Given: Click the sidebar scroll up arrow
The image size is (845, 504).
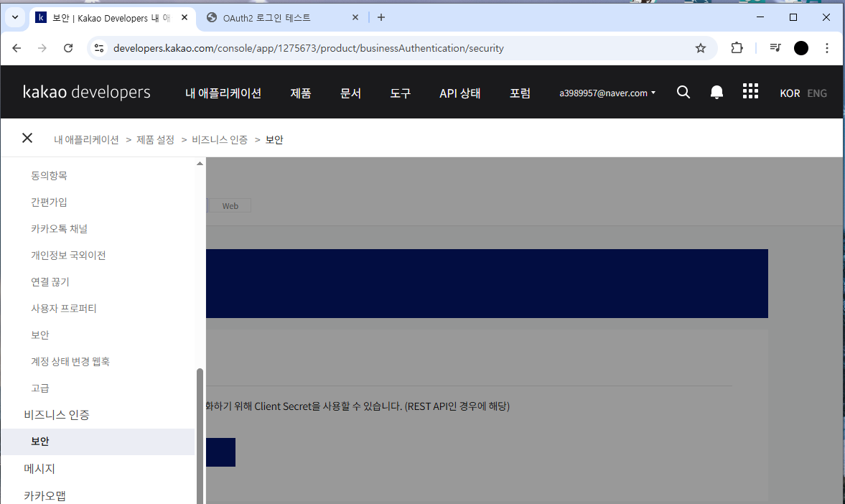Looking at the screenshot, I should pos(200,163).
